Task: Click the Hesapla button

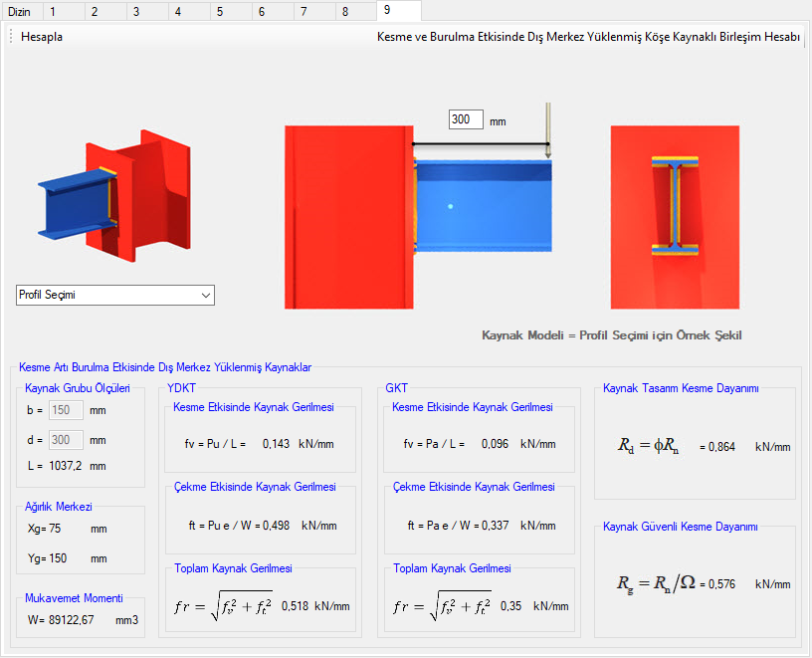Action: [x=42, y=37]
